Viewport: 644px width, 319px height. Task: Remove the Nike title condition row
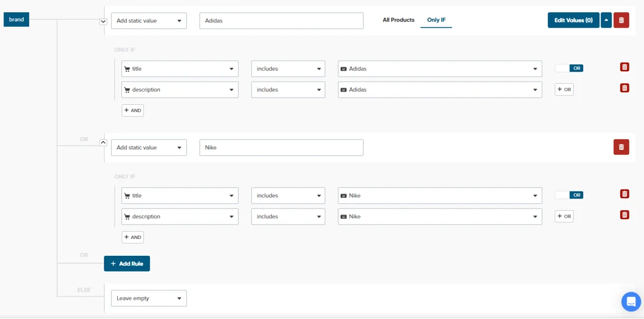pyautogui.click(x=625, y=194)
